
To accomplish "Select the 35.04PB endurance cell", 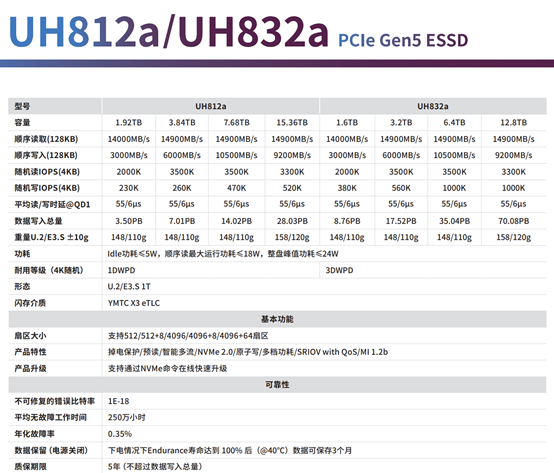I will point(454,221).
